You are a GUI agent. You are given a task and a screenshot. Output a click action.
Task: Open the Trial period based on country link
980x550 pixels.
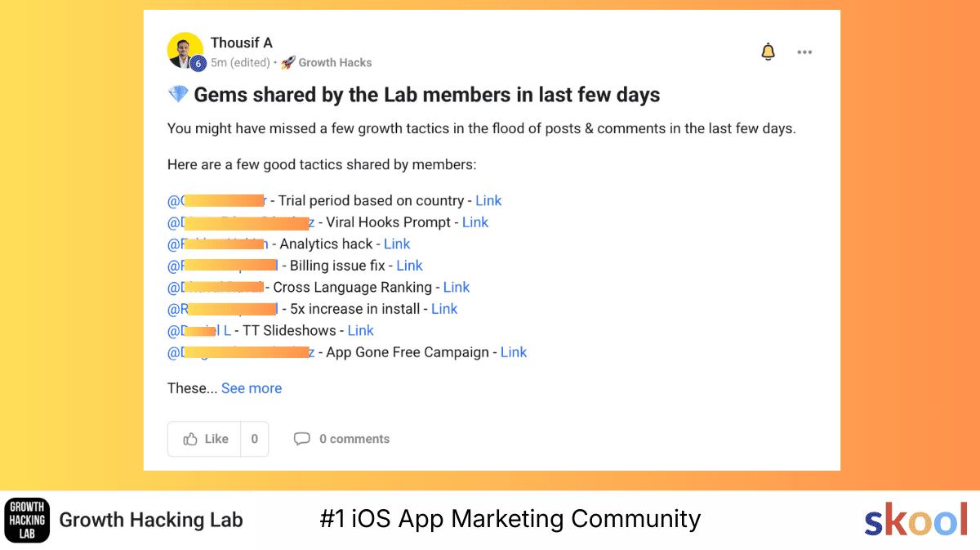click(488, 201)
